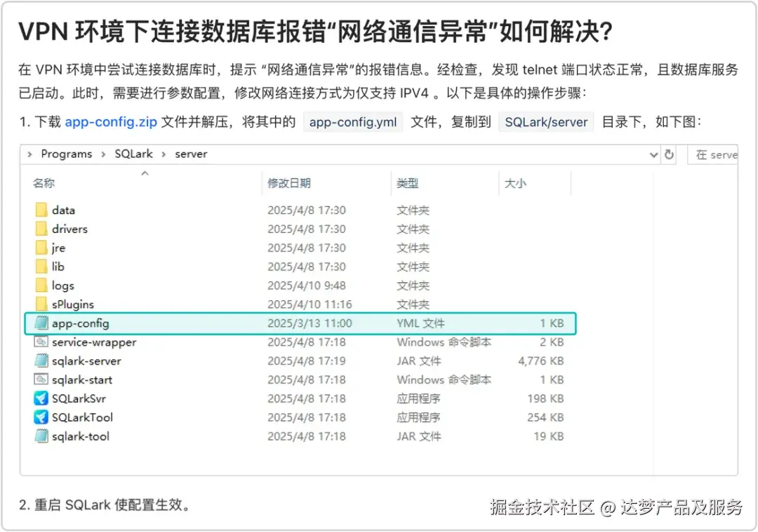The height and width of the screenshot is (532, 758).
Task: Click the sqlark-tool JAR file icon
Action: click(x=41, y=436)
